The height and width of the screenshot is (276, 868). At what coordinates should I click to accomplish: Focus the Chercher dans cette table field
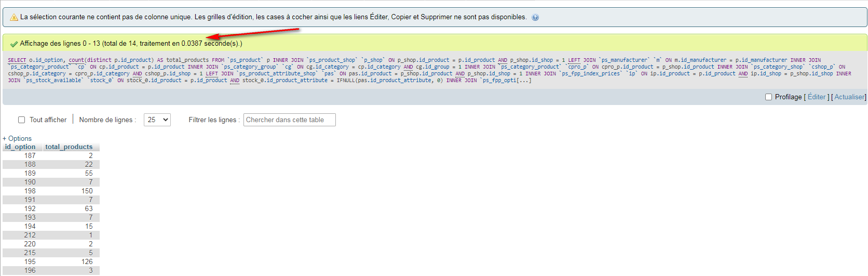[x=289, y=120]
